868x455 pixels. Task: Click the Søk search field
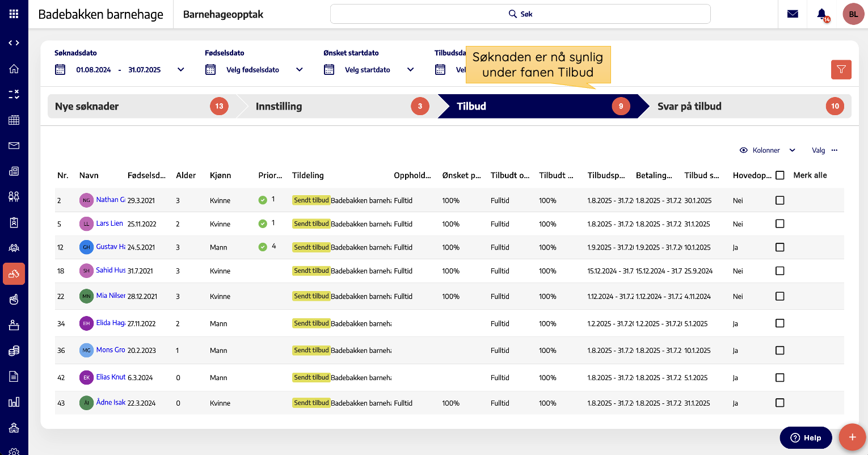(x=520, y=14)
